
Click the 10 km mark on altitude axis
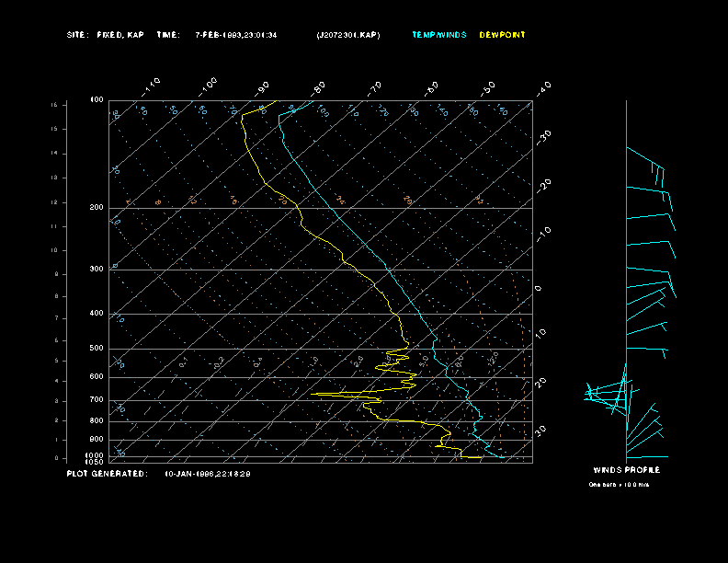tap(54, 250)
